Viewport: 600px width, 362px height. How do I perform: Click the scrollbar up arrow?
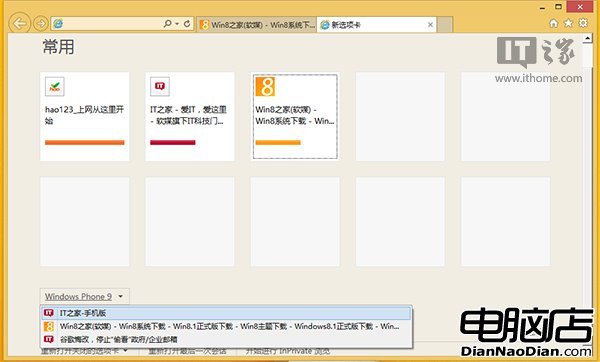[x=587, y=38]
